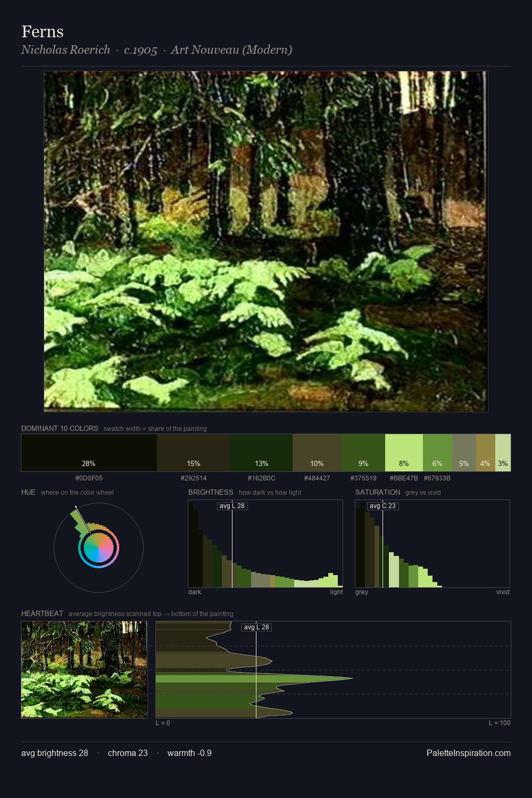
Task: Click the L = 0 axis label
Action: [x=163, y=723]
